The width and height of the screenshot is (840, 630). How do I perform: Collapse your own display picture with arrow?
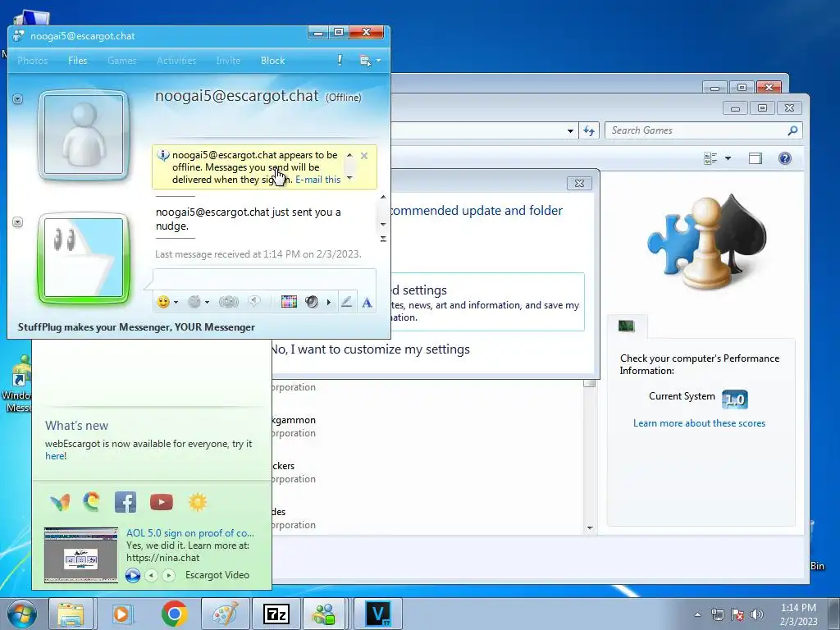click(x=18, y=221)
